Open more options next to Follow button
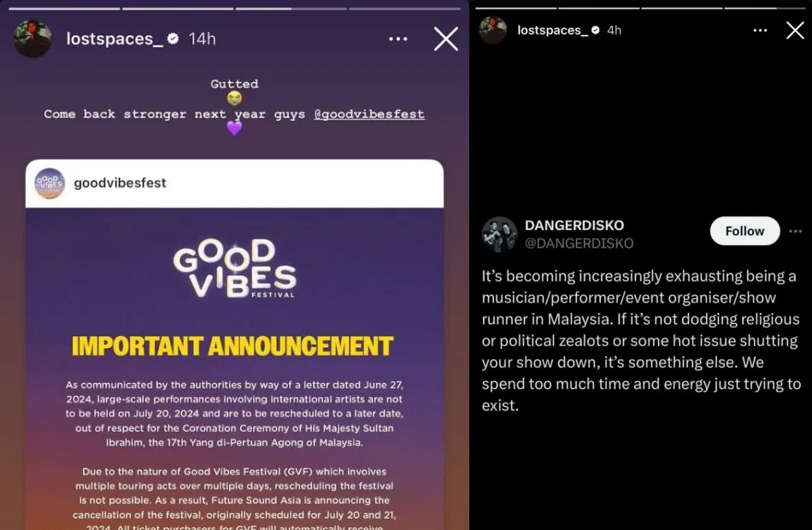This screenshot has width=812, height=530. (x=796, y=231)
